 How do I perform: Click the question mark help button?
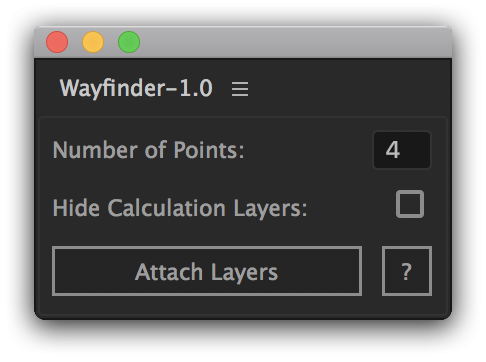(407, 271)
